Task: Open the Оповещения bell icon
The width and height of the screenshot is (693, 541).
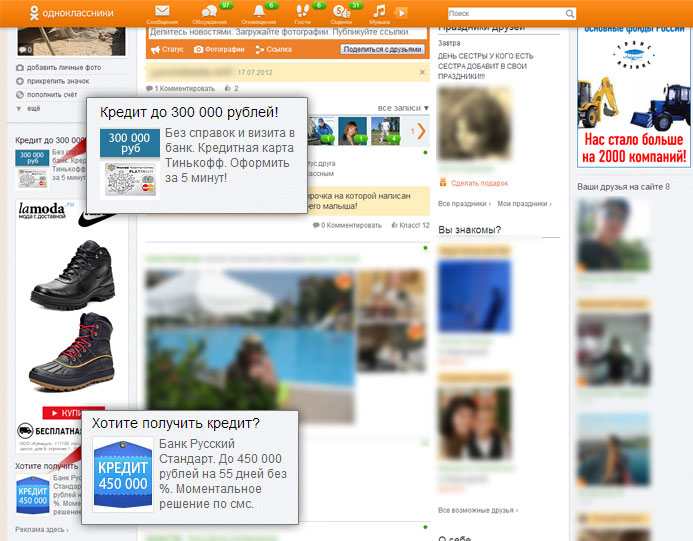Action: click(x=259, y=11)
